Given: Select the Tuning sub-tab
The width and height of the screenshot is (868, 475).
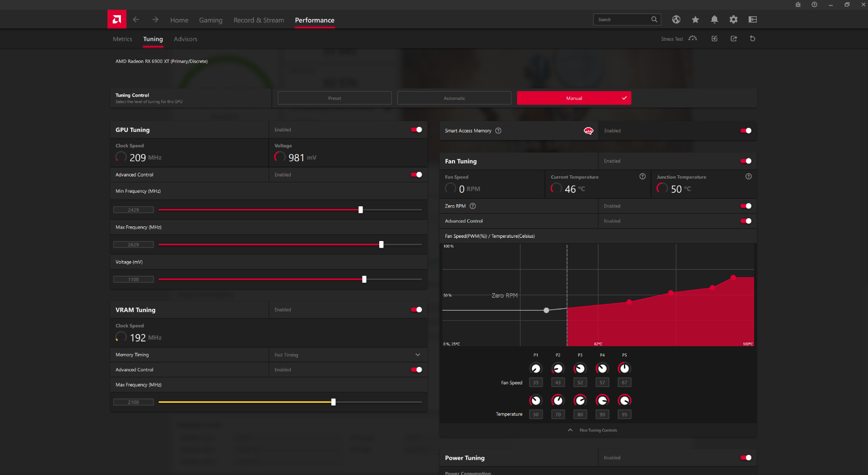Looking at the screenshot, I should [153, 39].
